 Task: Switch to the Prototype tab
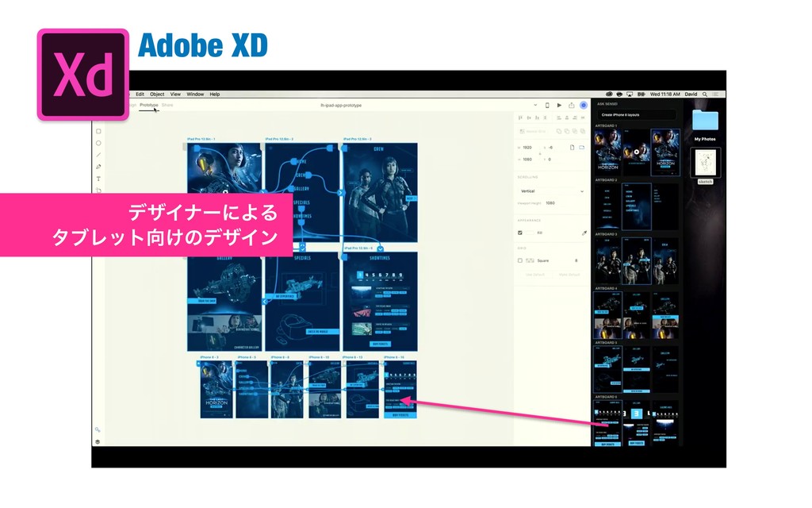(148, 106)
